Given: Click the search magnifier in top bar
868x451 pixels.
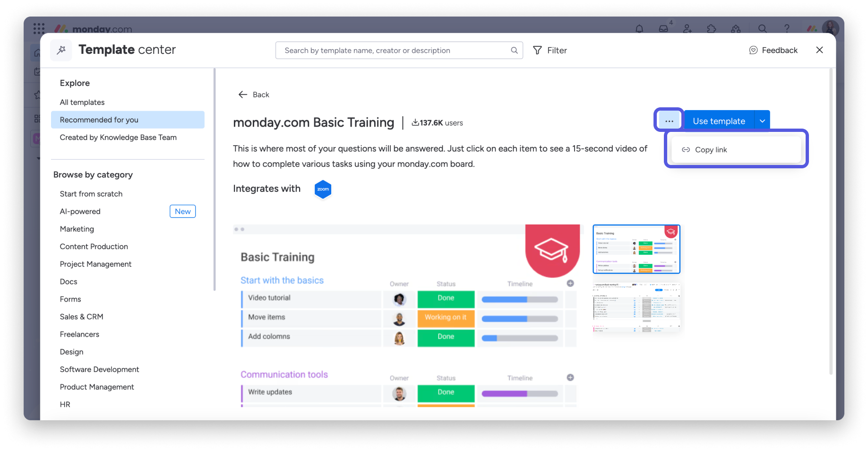Looking at the screenshot, I should coord(762,29).
